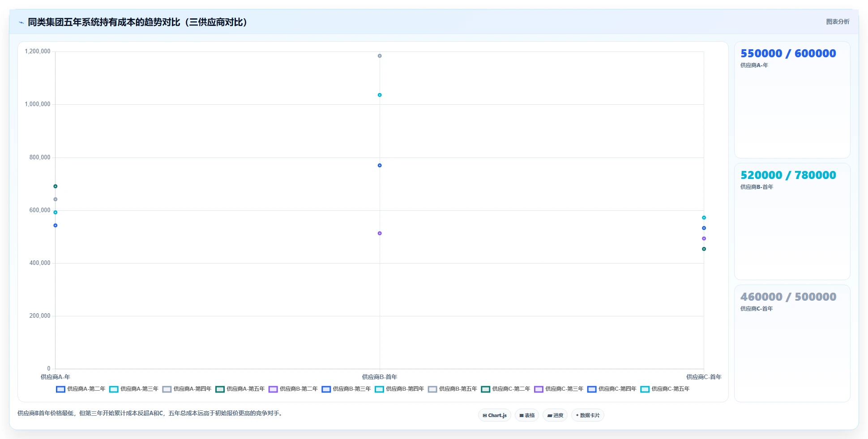The width and height of the screenshot is (868, 439).
Task: Hide the 供应商A-第四年 legend series
Action: (x=187, y=389)
